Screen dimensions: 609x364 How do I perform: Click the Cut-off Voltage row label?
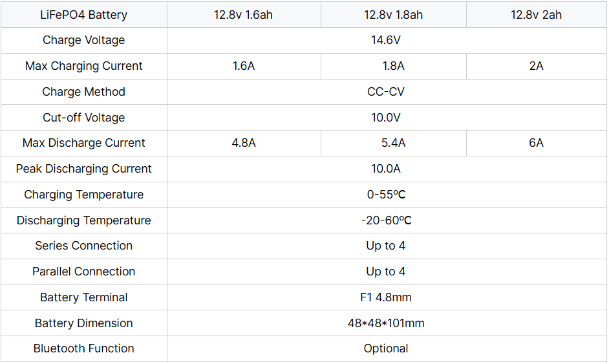coord(83,118)
